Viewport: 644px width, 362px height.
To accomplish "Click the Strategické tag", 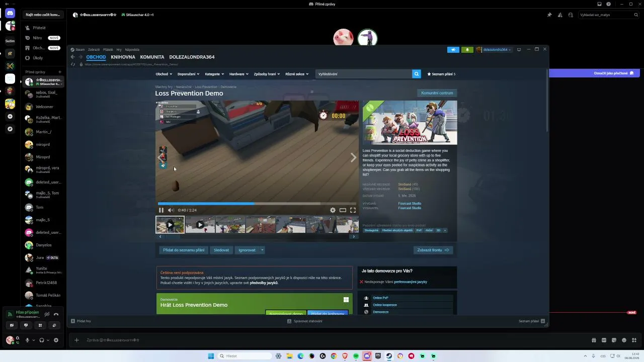I will pos(371,230).
